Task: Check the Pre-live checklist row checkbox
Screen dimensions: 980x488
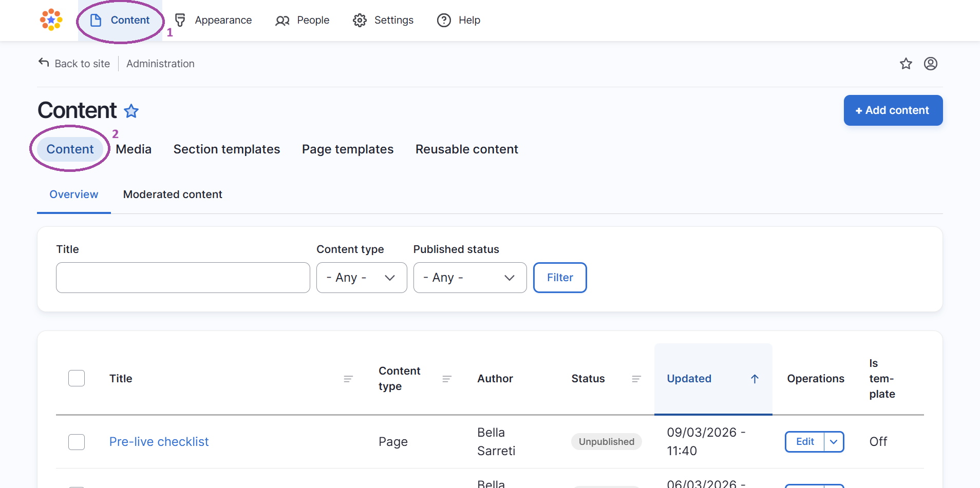Action: tap(77, 442)
